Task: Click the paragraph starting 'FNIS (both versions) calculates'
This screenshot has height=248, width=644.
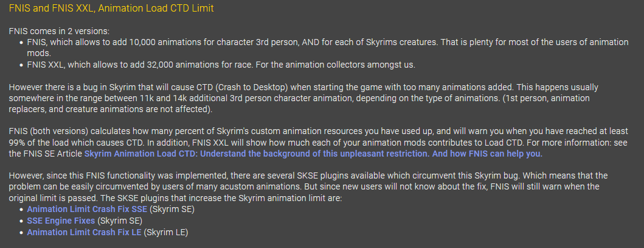Action: click(x=318, y=143)
